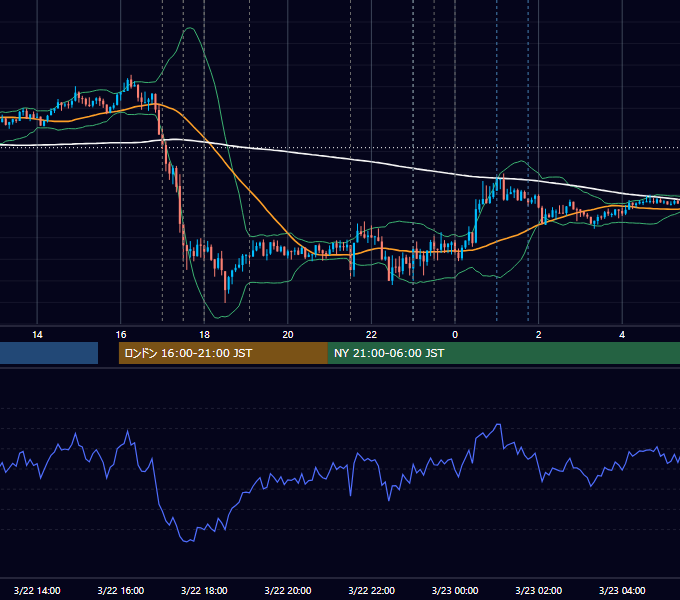Click the hour label 16 on price chart axis
The image size is (680, 600).
point(121,335)
